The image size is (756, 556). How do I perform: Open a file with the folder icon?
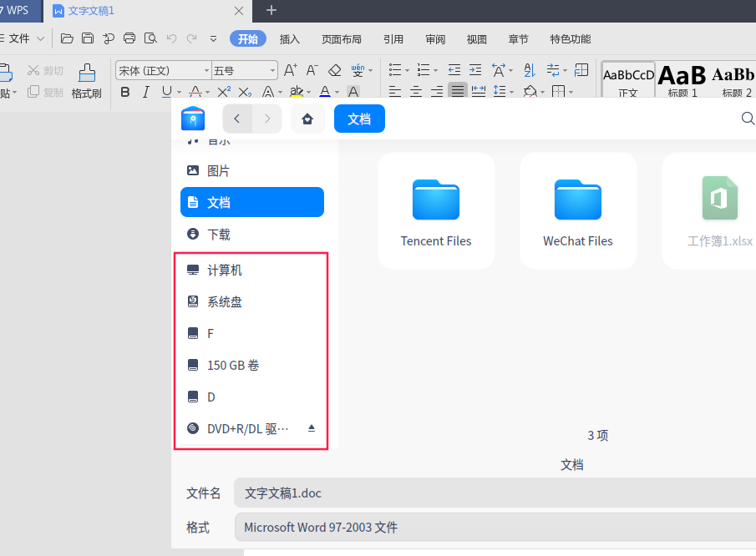click(x=67, y=38)
